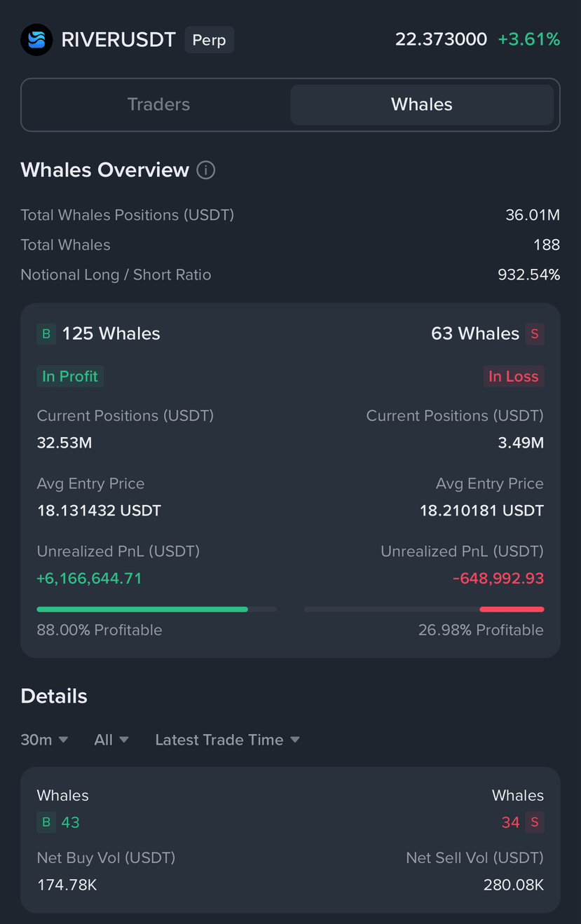Tap the RIVER coin logo icon
Image resolution: width=581 pixels, height=924 pixels.
pos(36,40)
